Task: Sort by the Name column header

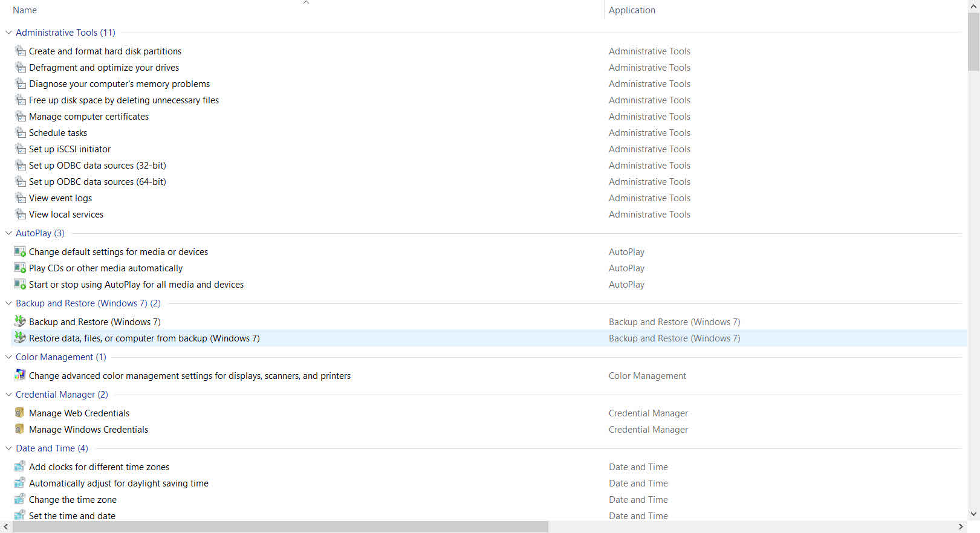Action: point(25,10)
